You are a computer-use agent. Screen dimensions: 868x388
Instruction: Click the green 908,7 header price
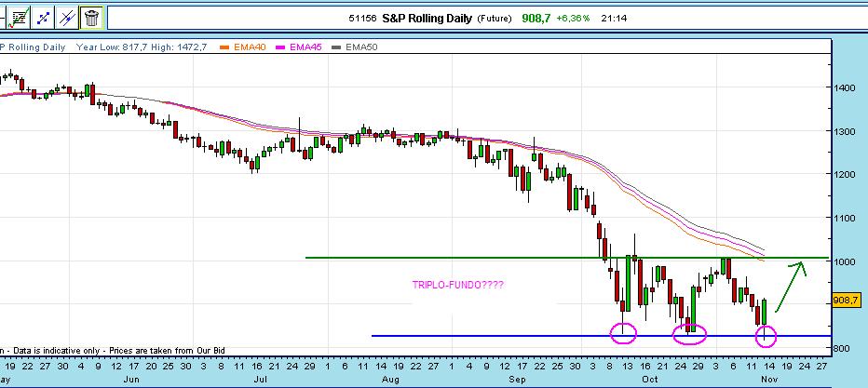coord(536,19)
